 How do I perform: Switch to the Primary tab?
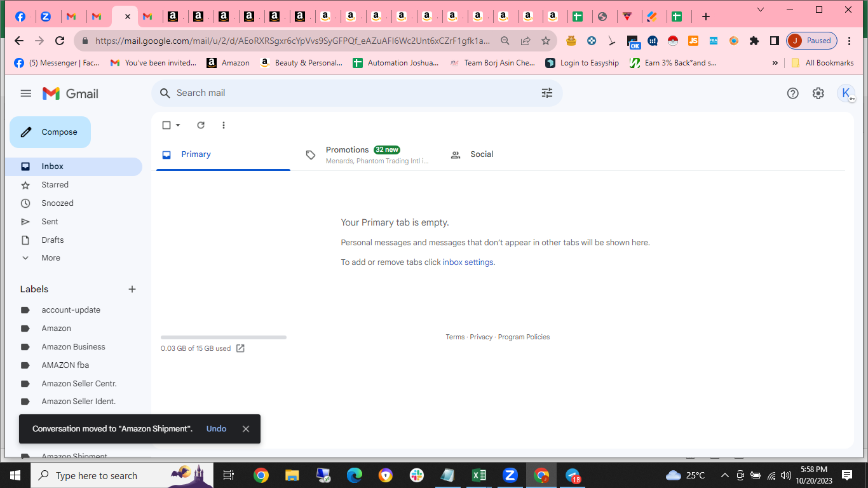click(223, 154)
